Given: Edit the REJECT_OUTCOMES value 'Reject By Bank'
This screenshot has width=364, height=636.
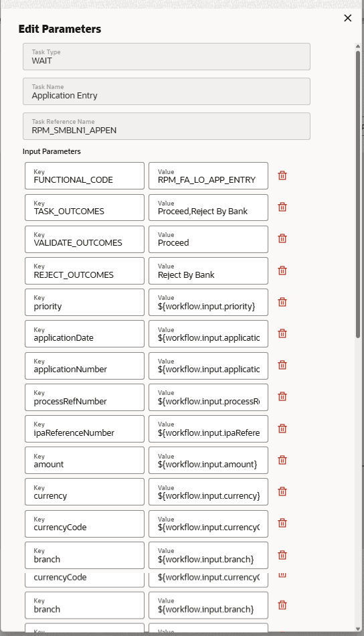Looking at the screenshot, I should 208,271.
